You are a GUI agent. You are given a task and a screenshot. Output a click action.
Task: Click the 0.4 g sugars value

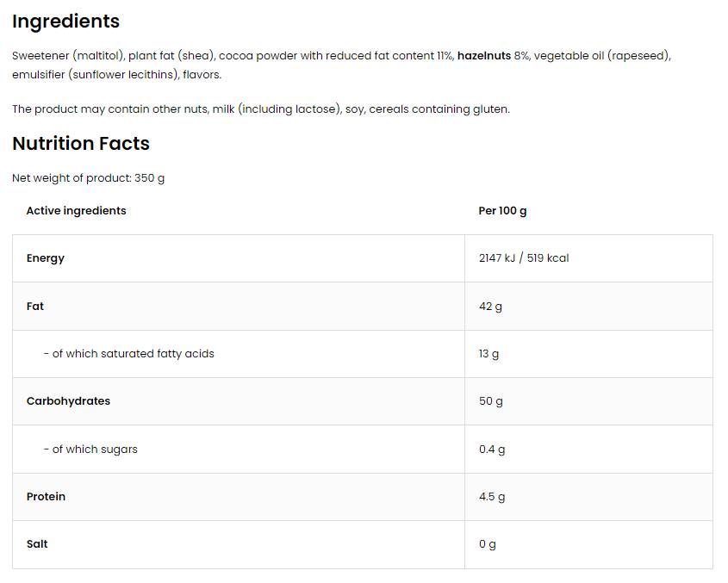[x=492, y=450]
